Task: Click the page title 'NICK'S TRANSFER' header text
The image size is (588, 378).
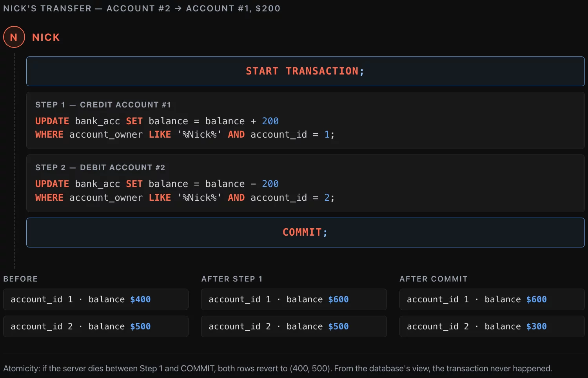Action: (x=142, y=9)
